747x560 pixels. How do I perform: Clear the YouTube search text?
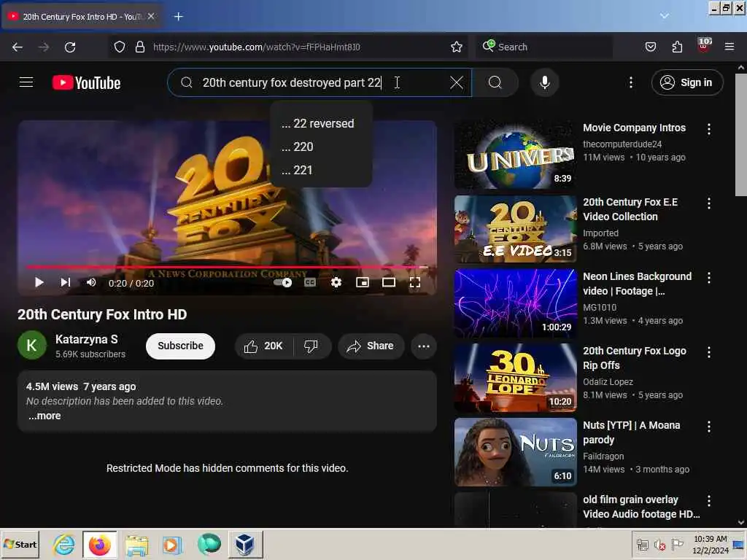(456, 82)
